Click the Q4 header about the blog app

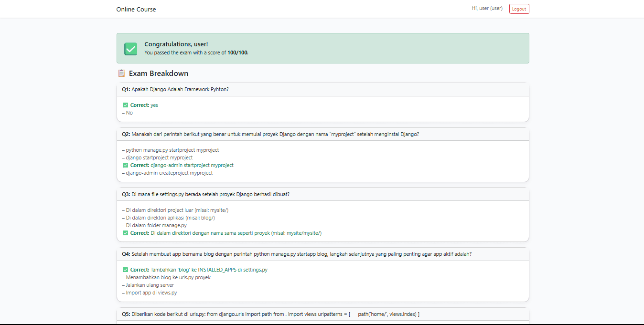click(x=297, y=254)
